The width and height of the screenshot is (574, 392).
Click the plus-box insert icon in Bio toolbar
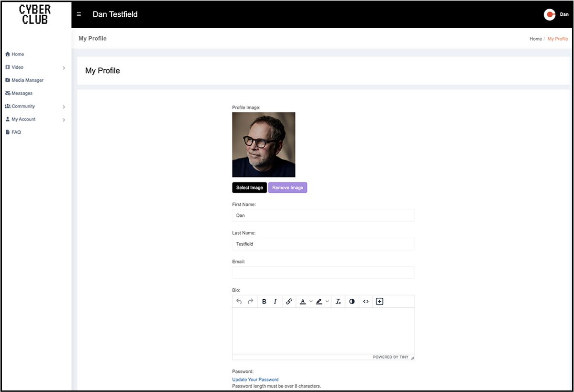coord(380,302)
